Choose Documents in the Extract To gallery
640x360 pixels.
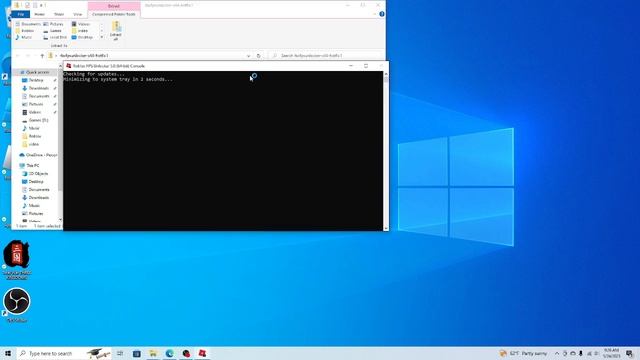point(28,24)
